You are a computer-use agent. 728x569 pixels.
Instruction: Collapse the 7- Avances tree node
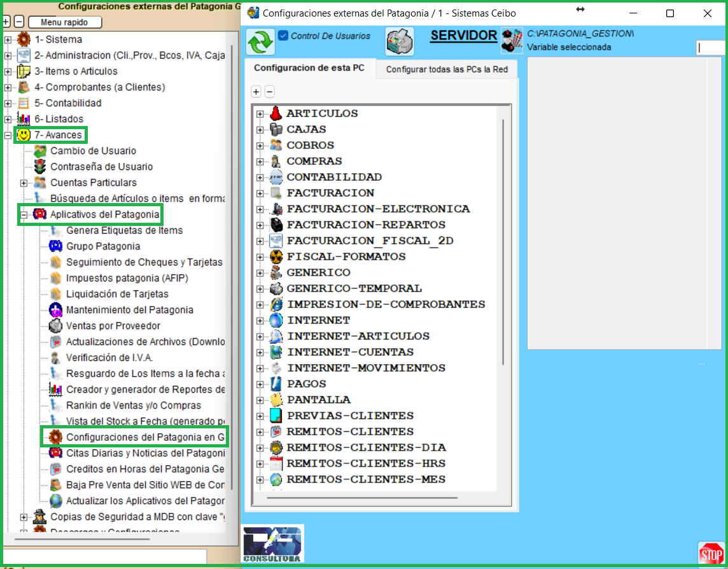pos(8,135)
